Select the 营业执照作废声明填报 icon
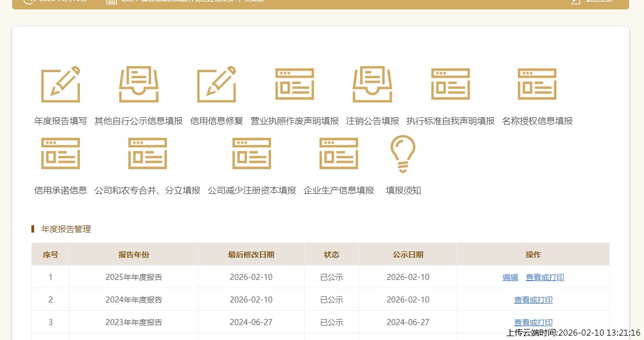644x340 pixels. [294, 84]
